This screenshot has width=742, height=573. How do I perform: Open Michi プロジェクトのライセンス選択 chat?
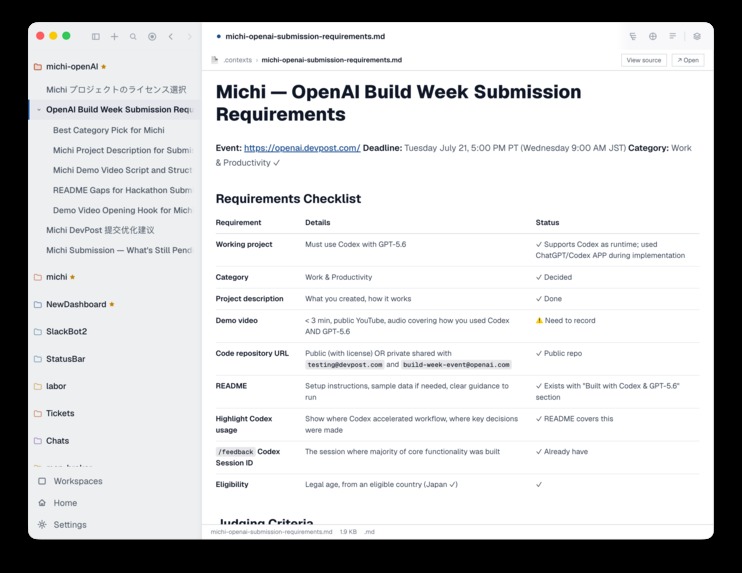pyautogui.click(x=116, y=89)
